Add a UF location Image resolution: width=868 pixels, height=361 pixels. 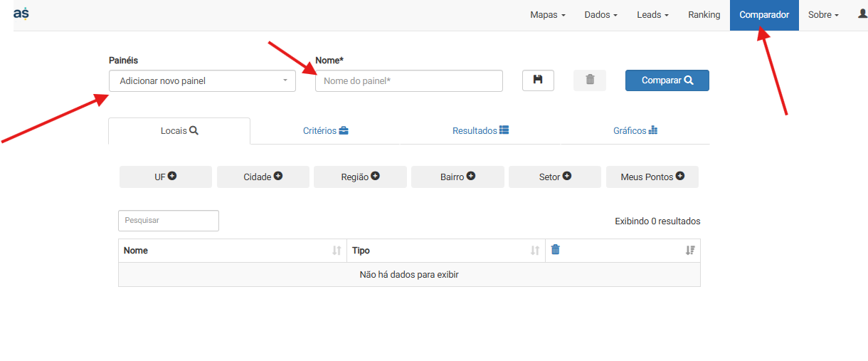point(166,177)
